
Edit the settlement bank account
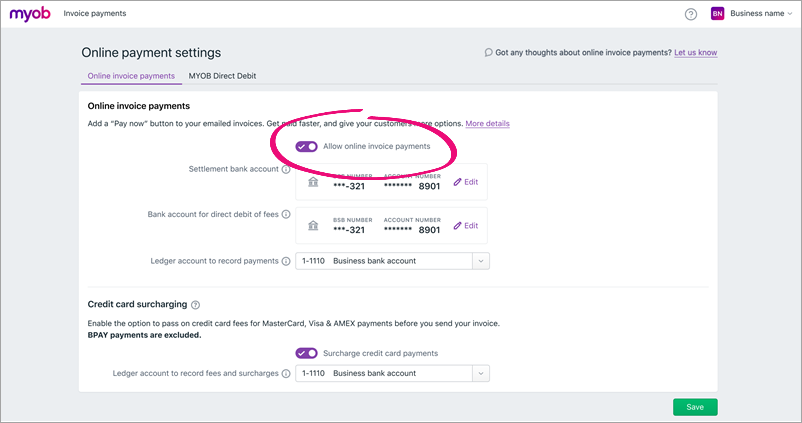click(465, 182)
